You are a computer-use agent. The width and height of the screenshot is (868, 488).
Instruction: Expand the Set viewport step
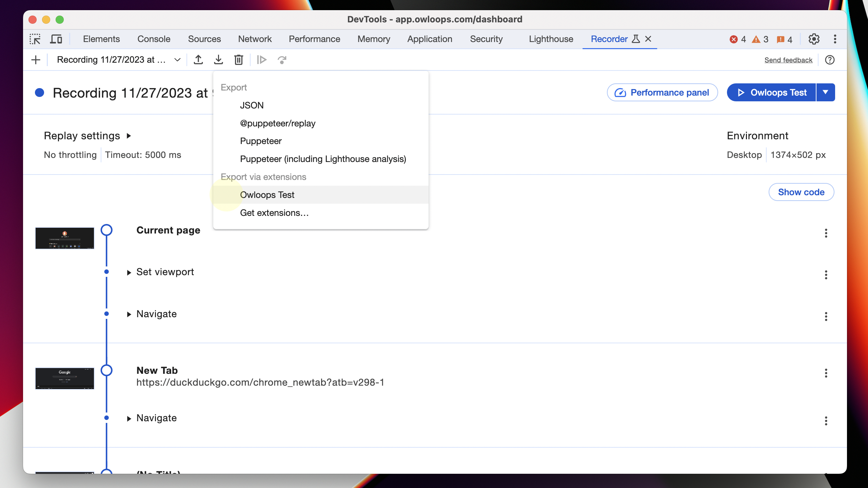point(129,272)
